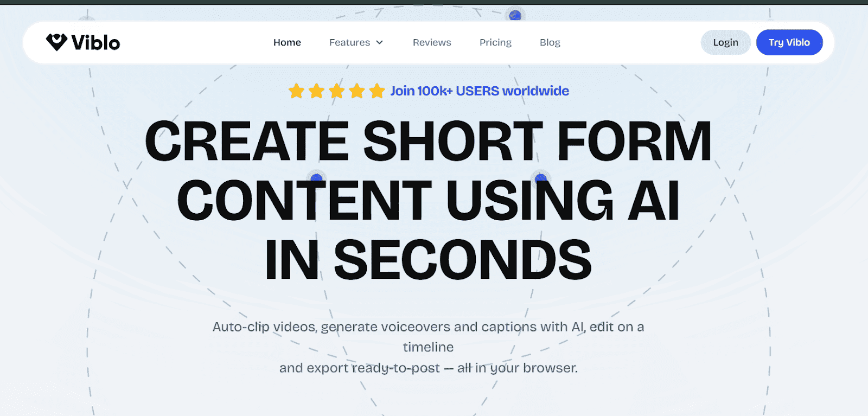This screenshot has height=416, width=868.
Task: Open the Reviews page link
Action: (432, 42)
